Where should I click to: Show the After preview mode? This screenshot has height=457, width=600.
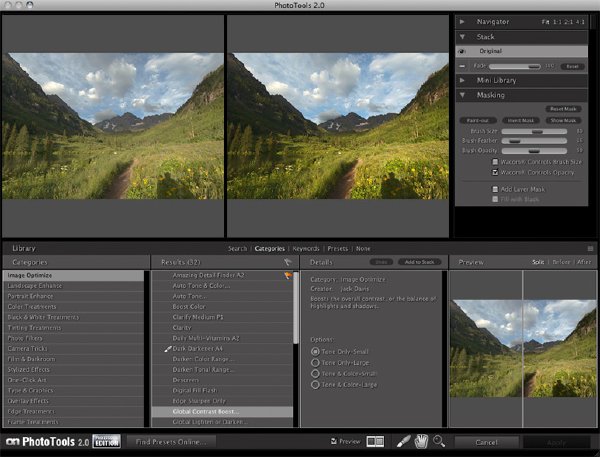point(584,262)
